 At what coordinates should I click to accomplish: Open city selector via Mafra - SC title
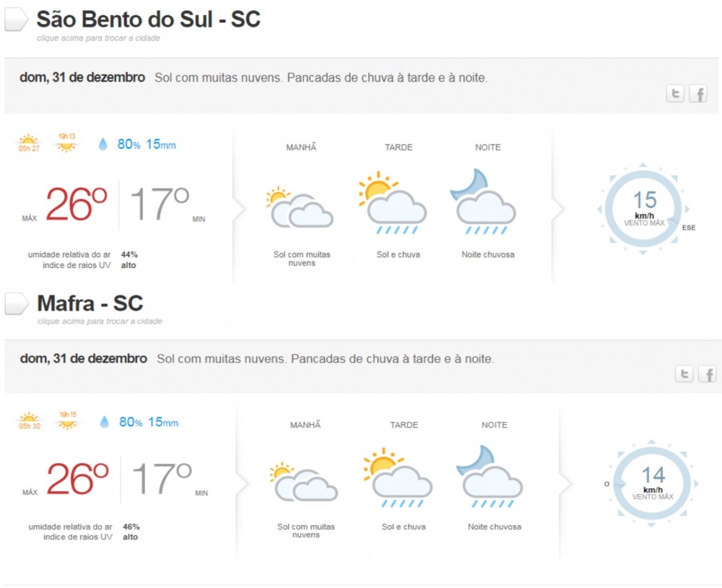coord(90,303)
